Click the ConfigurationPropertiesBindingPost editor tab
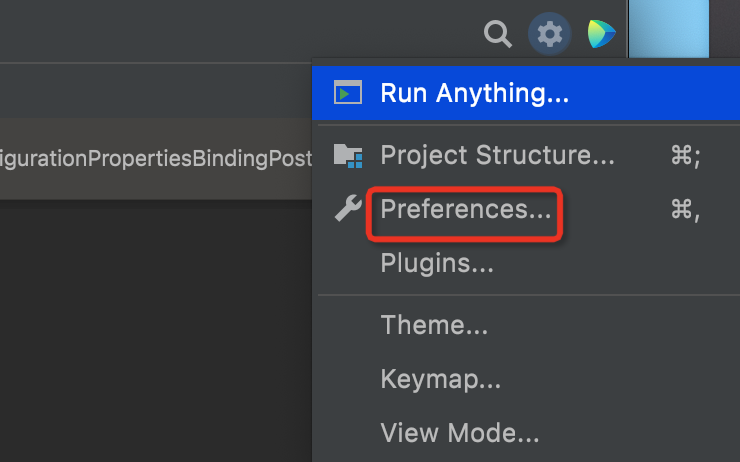The width and height of the screenshot is (740, 462). [156, 159]
